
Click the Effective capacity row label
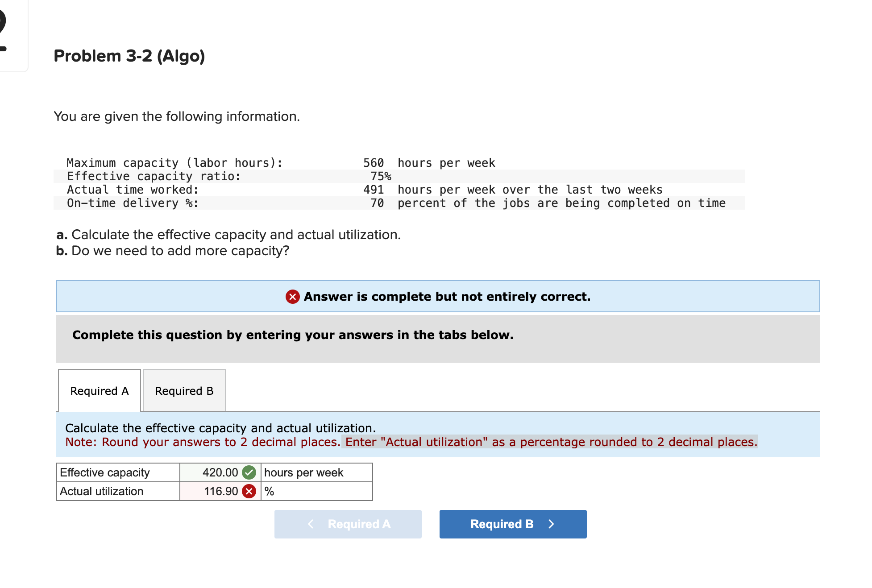tap(105, 472)
